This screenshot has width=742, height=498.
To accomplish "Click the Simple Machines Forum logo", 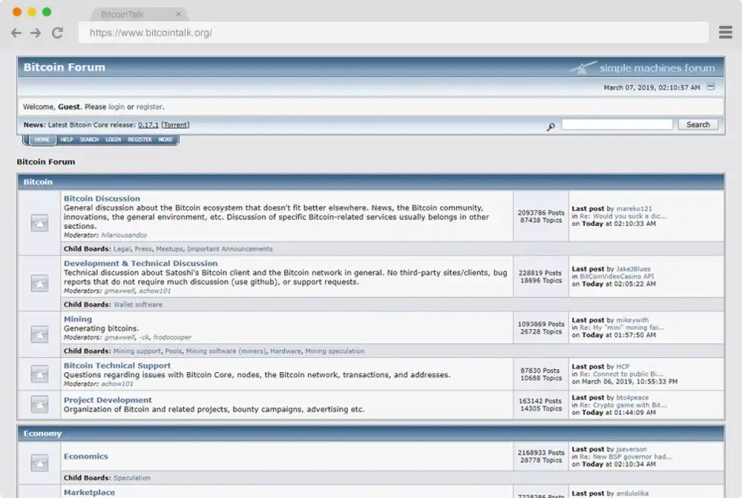I will point(643,68).
